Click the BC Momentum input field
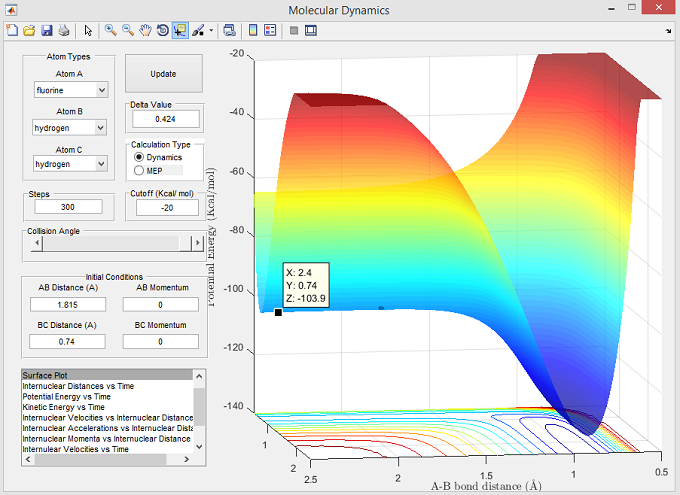The width and height of the screenshot is (680, 495). coord(160,341)
